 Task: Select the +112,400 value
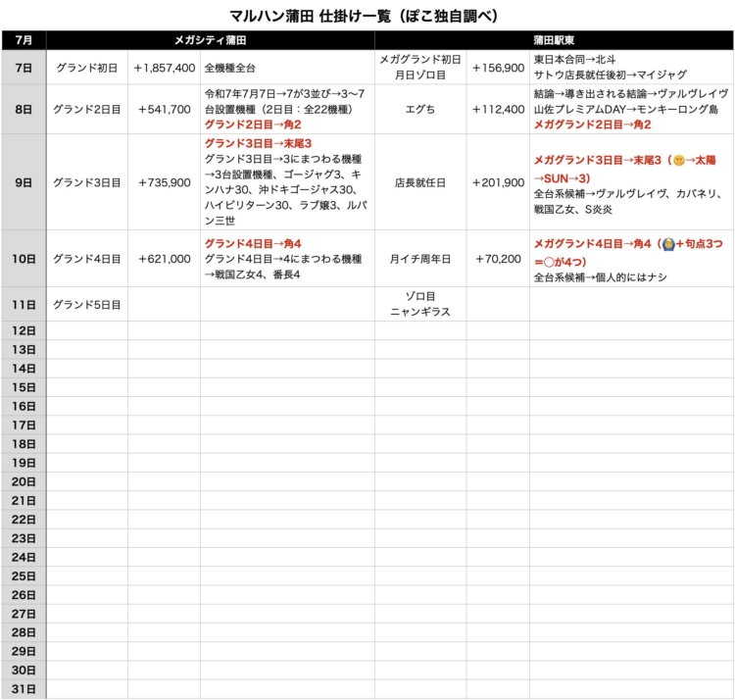498,109
